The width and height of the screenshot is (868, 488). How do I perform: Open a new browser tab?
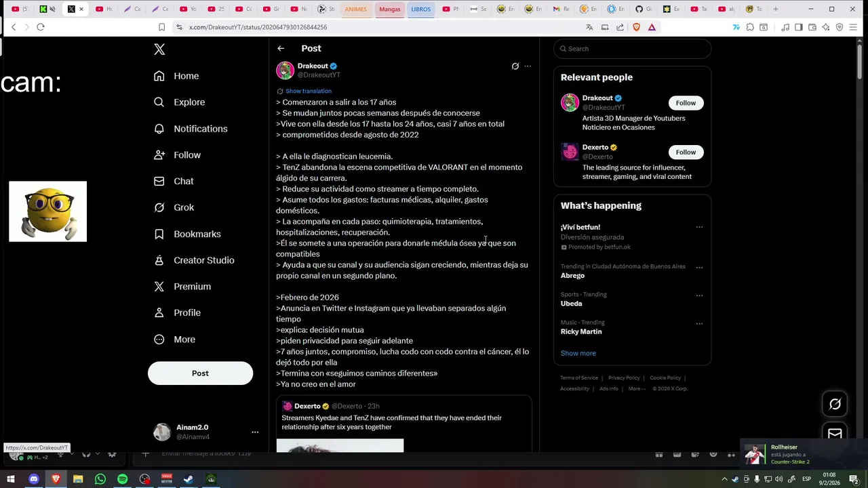(x=776, y=9)
